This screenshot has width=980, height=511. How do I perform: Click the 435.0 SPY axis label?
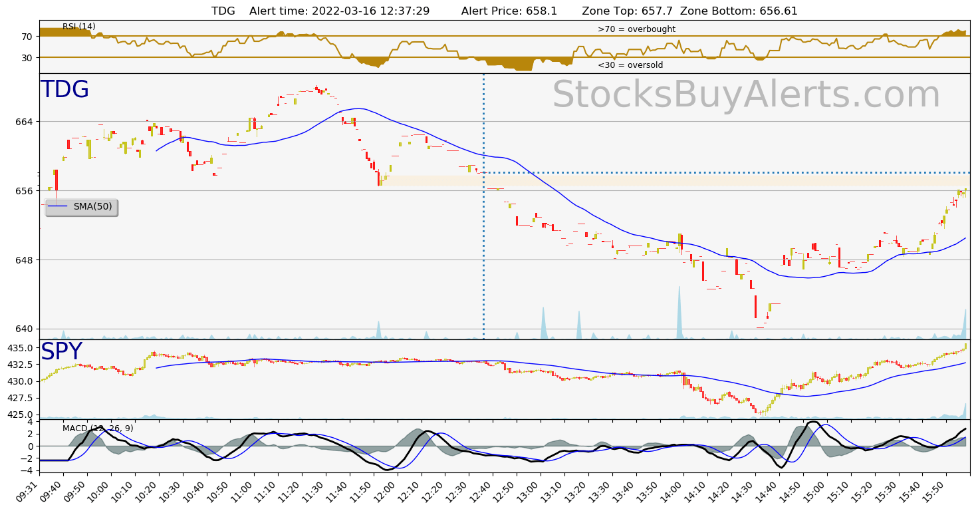21,349
